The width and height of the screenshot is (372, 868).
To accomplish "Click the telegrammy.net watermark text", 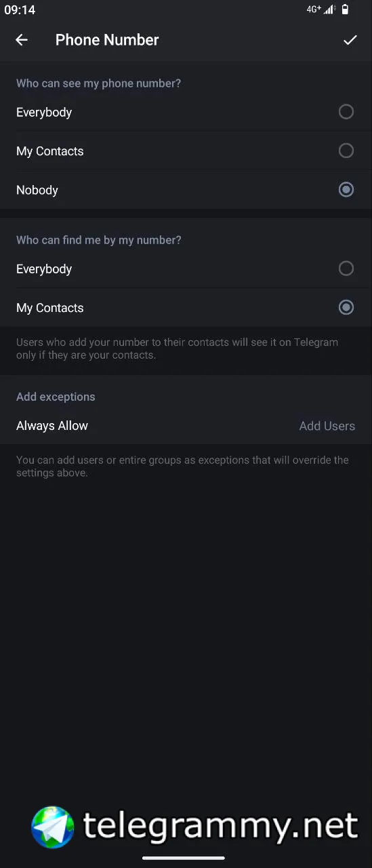I will coord(220,826).
